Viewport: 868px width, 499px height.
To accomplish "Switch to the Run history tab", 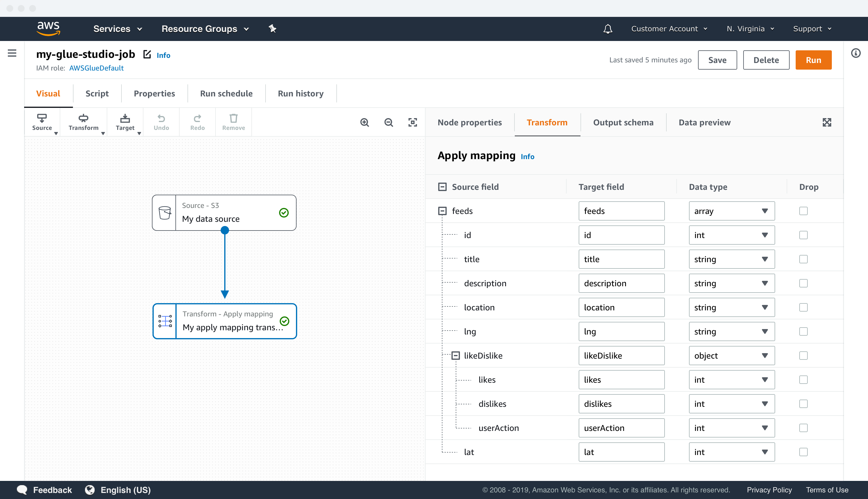I will pyautogui.click(x=300, y=93).
